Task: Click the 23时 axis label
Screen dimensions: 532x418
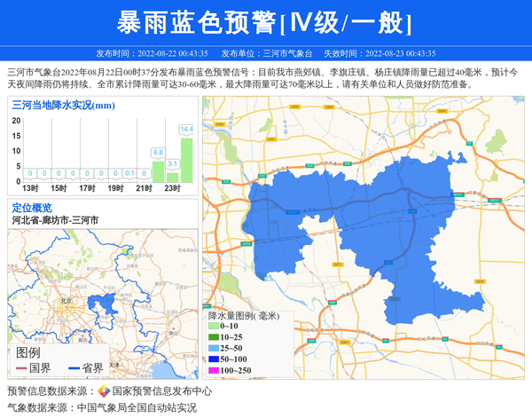Action: tap(172, 188)
